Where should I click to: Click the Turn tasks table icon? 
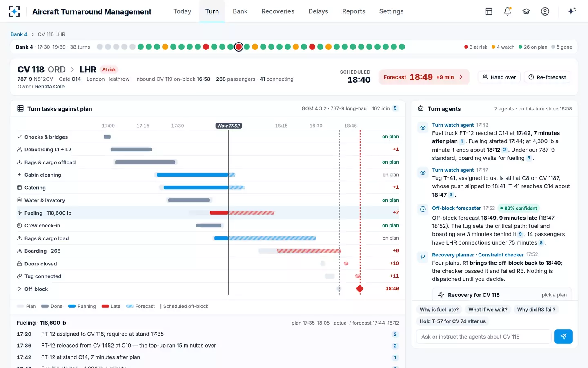20,108
